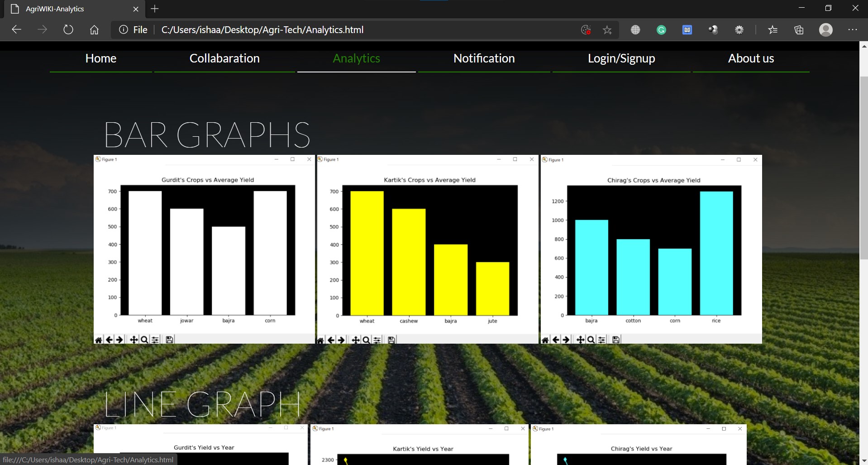The width and height of the screenshot is (868, 465).
Task: Click the scrollbar down arrow
Action: [x=863, y=460]
